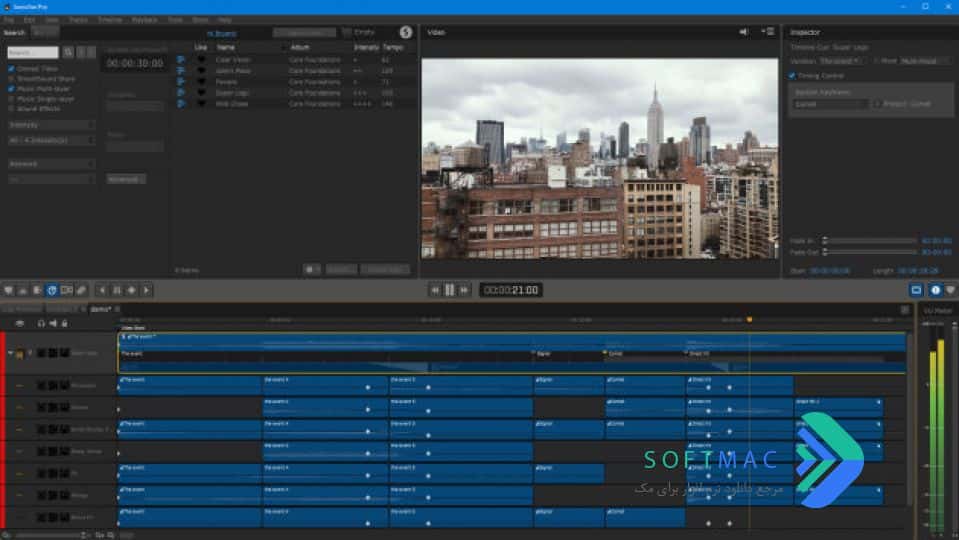Click the highlighted blue timeline tool icon
959x540 pixels.
(52, 290)
